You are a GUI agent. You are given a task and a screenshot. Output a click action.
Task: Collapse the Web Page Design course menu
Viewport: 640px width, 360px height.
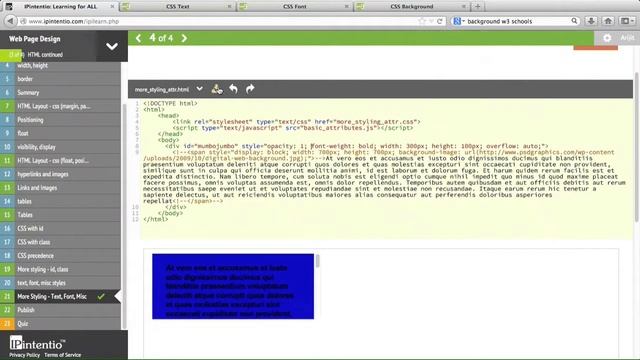coord(112,46)
